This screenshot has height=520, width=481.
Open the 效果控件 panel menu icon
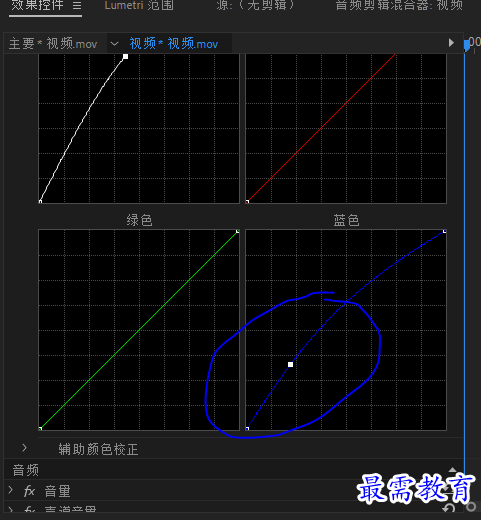[x=77, y=5]
